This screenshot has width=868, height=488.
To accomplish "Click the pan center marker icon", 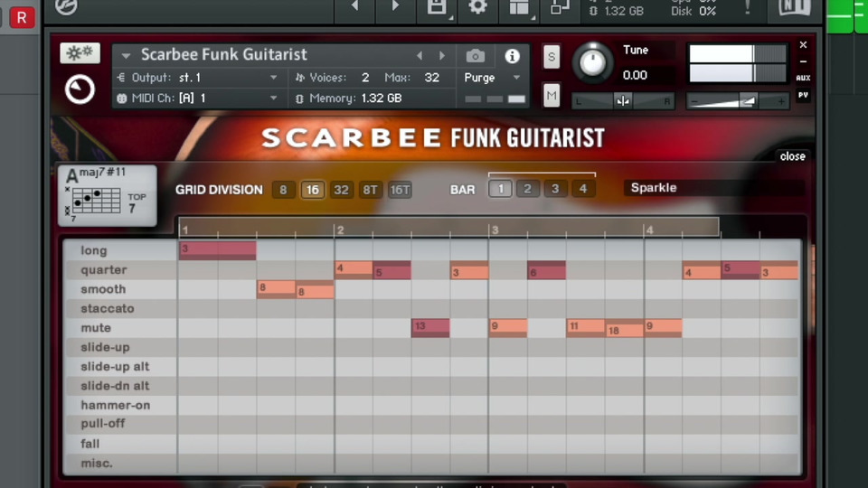I will [x=623, y=101].
